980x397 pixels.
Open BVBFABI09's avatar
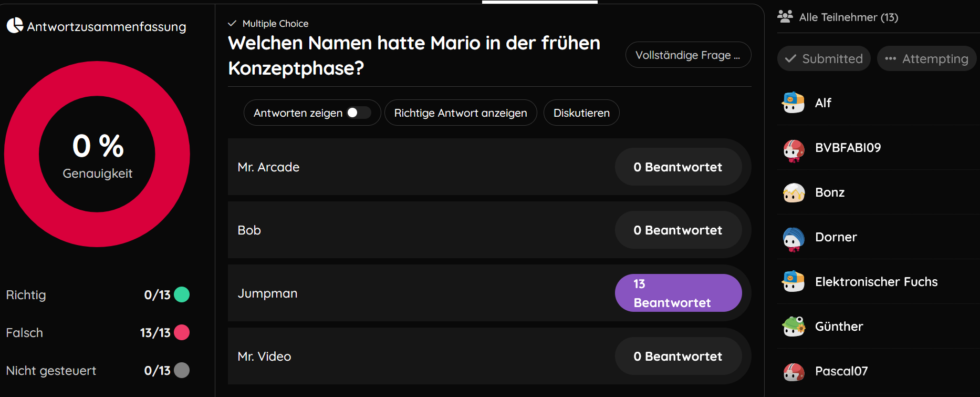click(x=794, y=150)
